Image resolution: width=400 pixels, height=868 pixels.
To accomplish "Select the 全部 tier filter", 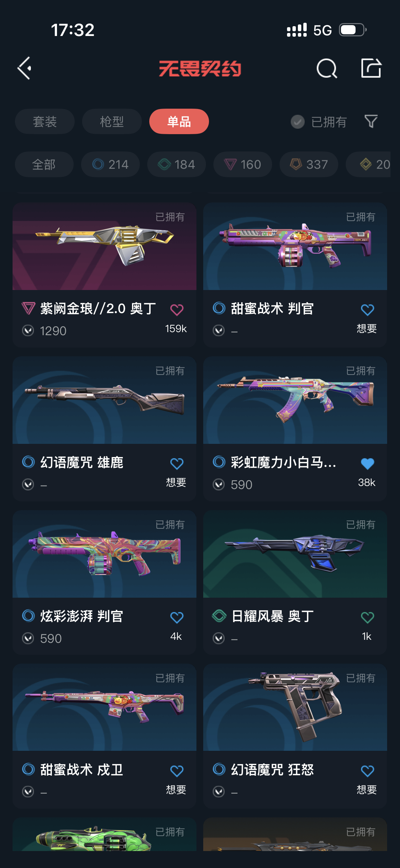I will pyautogui.click(x=44, y=164).
